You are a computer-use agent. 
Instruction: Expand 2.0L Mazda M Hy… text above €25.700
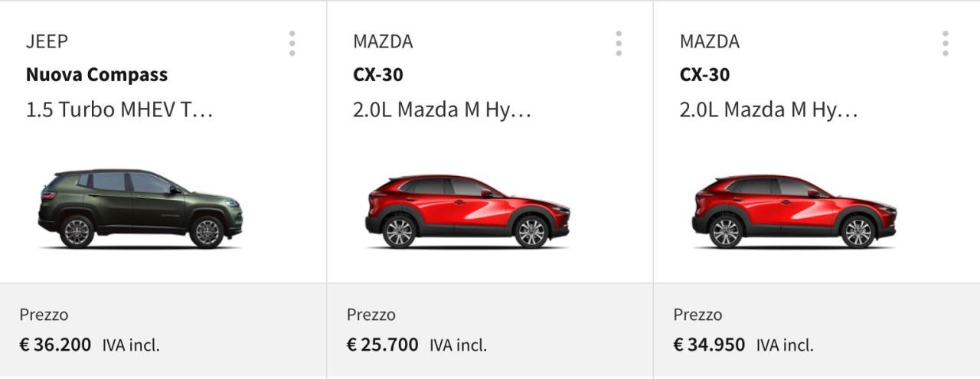(442, 110)
